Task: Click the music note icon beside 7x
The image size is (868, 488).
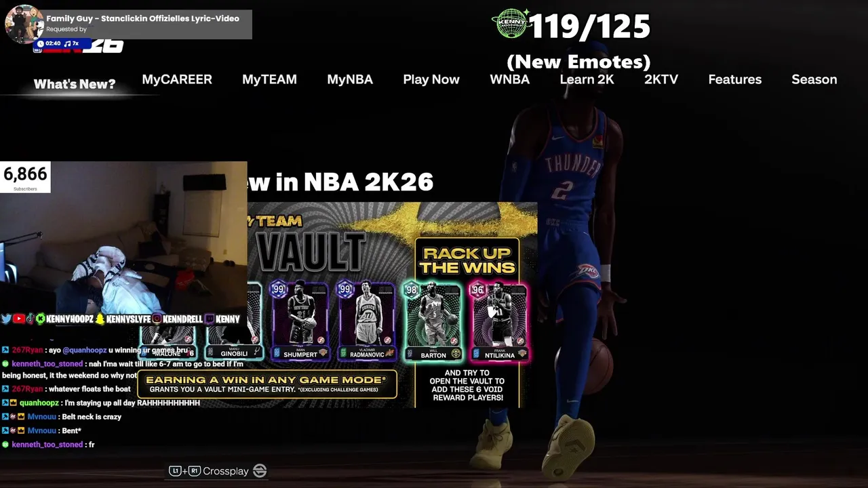Action: tap(67, 43)
